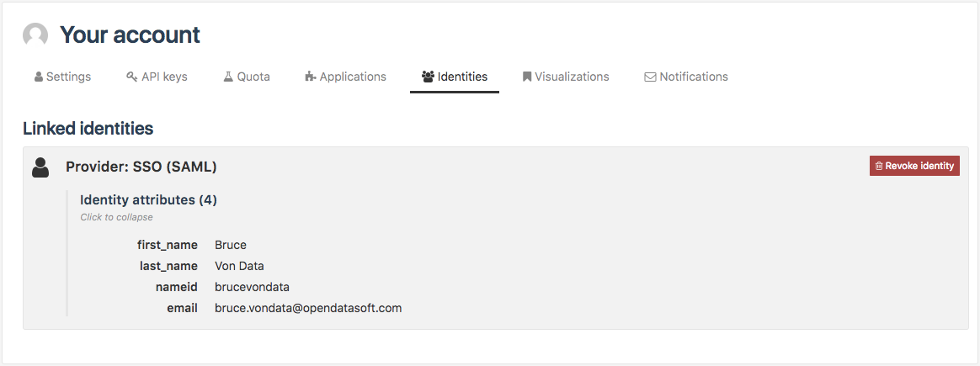
Task: Click the 'Click to collapse' hint text
Action: coord(116,217)
